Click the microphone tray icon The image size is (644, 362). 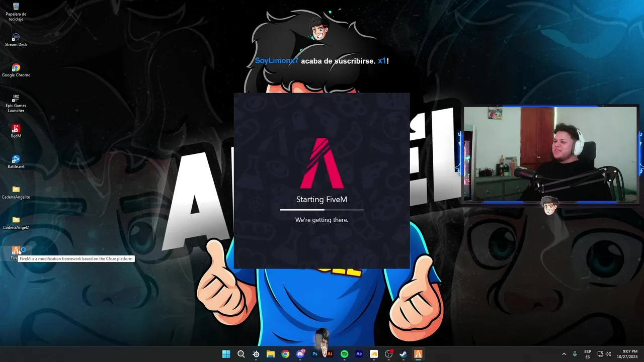pyautogui.click(x=575, y=354)
